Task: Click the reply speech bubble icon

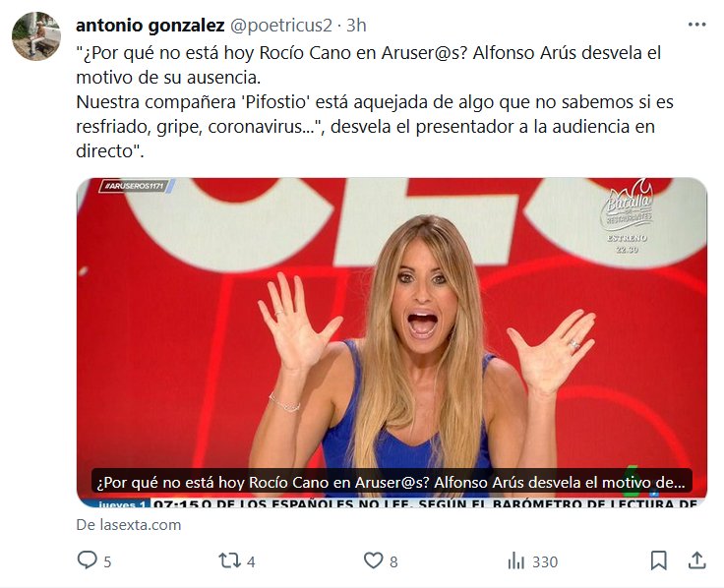Action: [87, 560]
